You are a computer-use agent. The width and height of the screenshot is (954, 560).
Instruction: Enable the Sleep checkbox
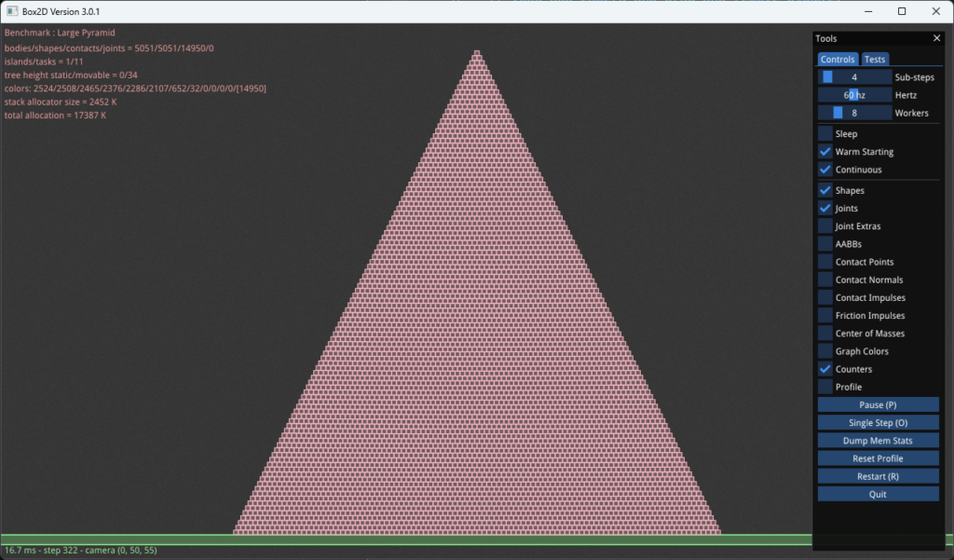(825, 134)
